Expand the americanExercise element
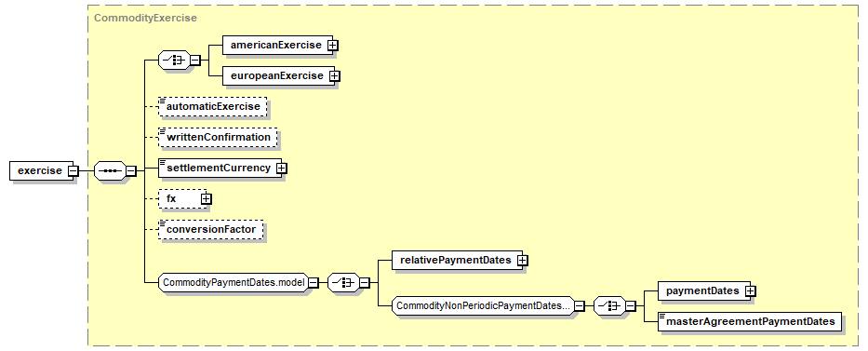Viewport: 868px width, 351px height. 333,46
